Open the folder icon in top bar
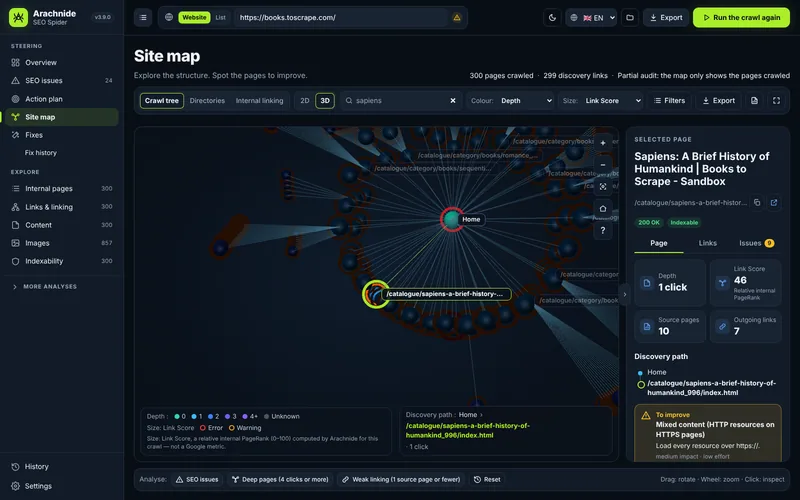The width and height of the screenshot is (800, 500). click(630, 17)
